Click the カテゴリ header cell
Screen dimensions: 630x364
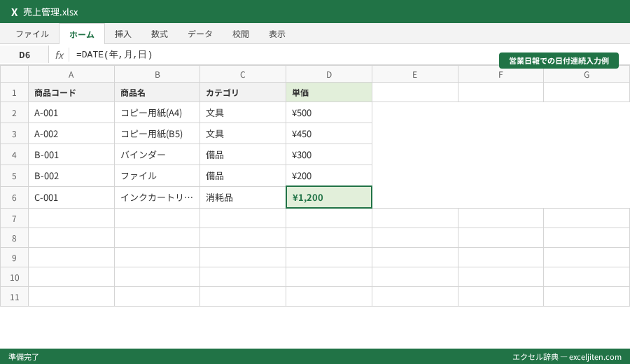(243, 92)
